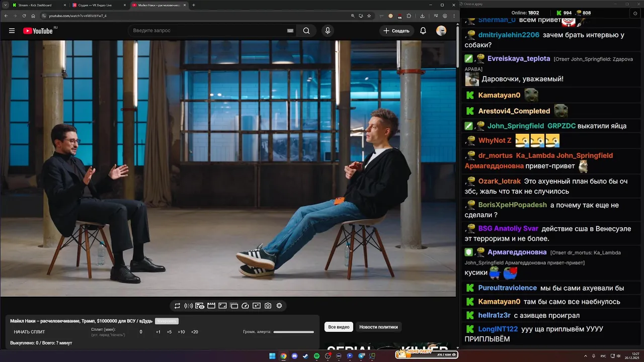Click the Создать button on YouTube
This screenshot has height=362, width=644.
396,31
